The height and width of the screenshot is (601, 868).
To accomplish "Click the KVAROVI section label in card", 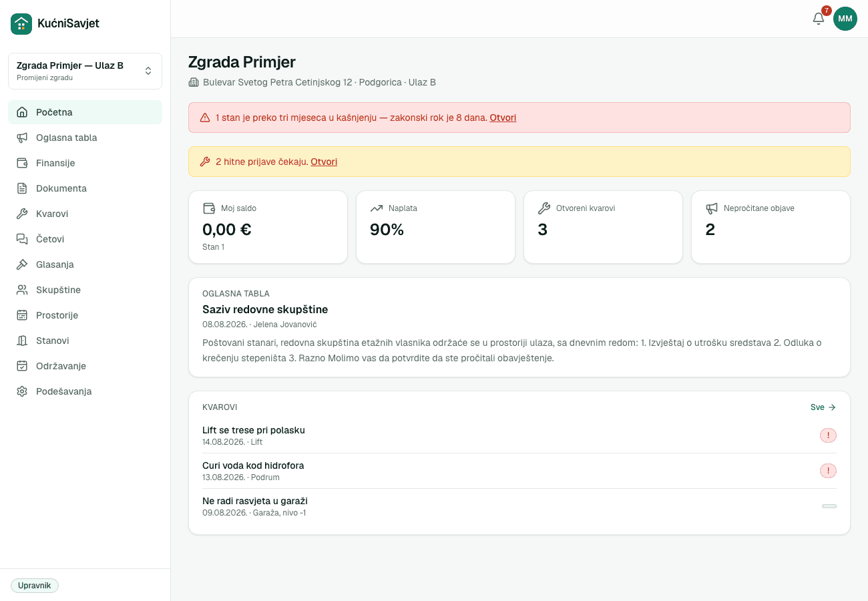I will click(220, 407).
